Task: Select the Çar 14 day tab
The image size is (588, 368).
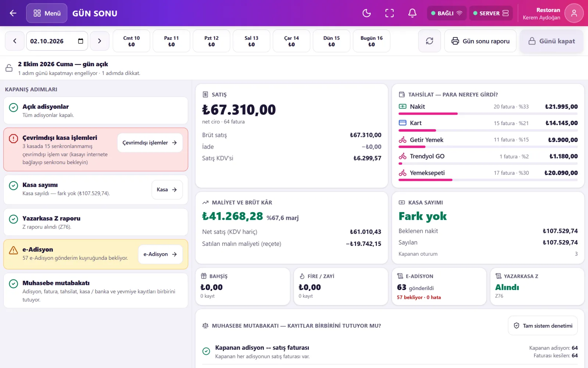Action: 291,41
